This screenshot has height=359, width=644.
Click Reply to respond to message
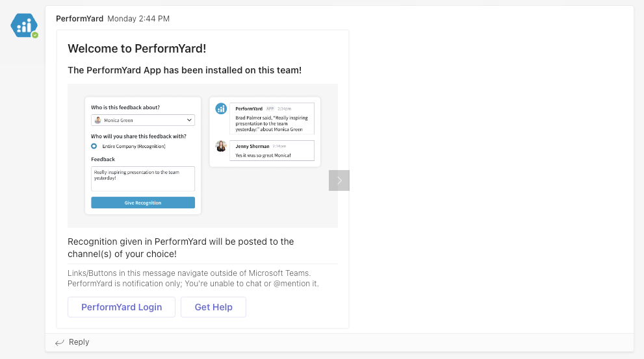point(79,341)
